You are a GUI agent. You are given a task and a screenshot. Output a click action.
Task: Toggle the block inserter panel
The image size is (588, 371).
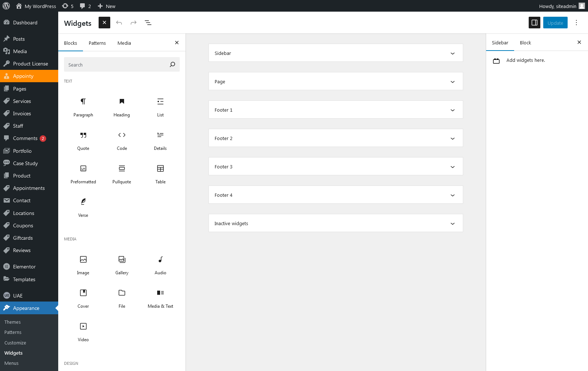[104, 23]
